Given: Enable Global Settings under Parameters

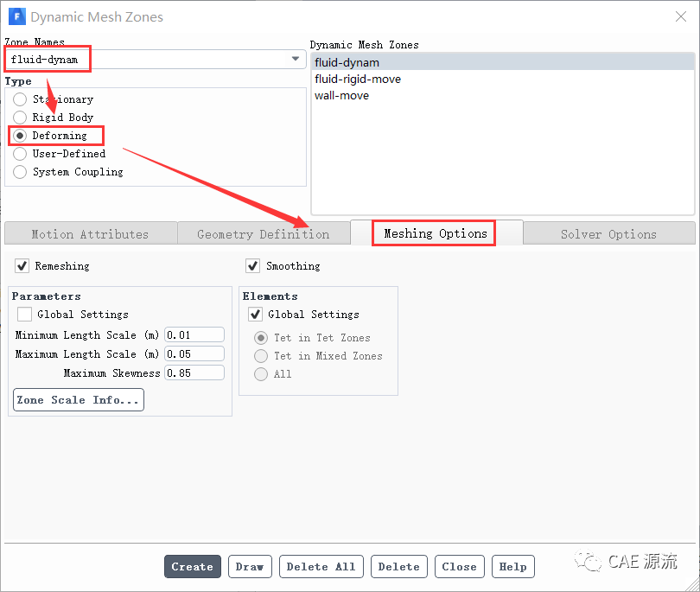Looking at the screenshot, I should 25,315.
